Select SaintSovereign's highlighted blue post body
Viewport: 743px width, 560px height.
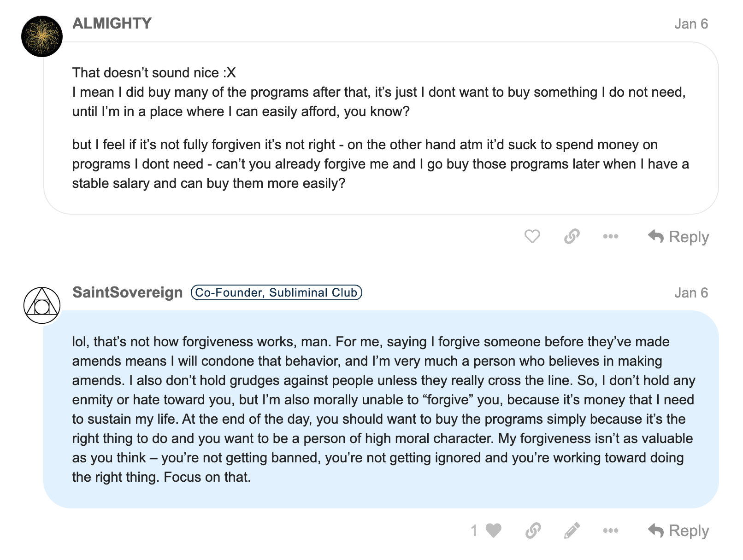tap(381, 409)
